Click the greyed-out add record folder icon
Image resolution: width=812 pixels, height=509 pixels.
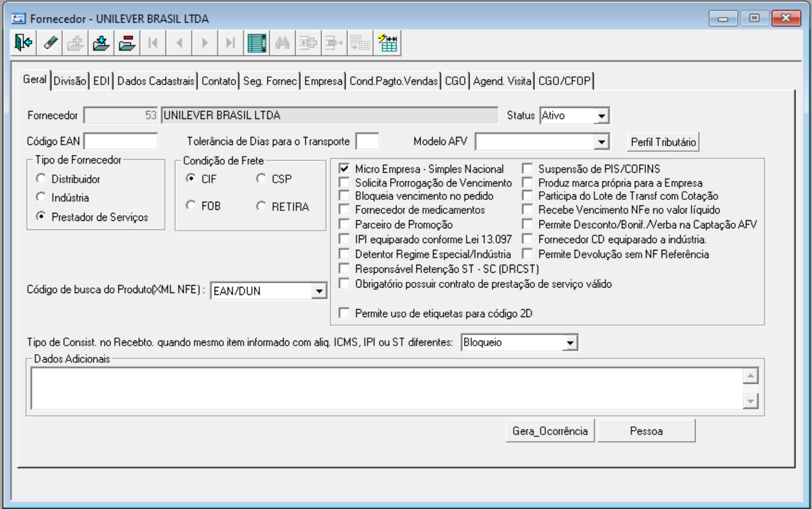tap(75, 43)
